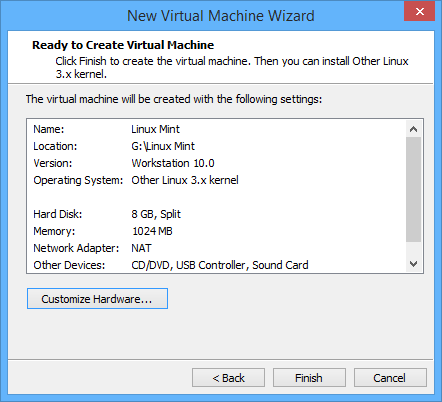Screen dimensions: 442x402
Task: Select the Other Devices row
Action: coord(216,265)
